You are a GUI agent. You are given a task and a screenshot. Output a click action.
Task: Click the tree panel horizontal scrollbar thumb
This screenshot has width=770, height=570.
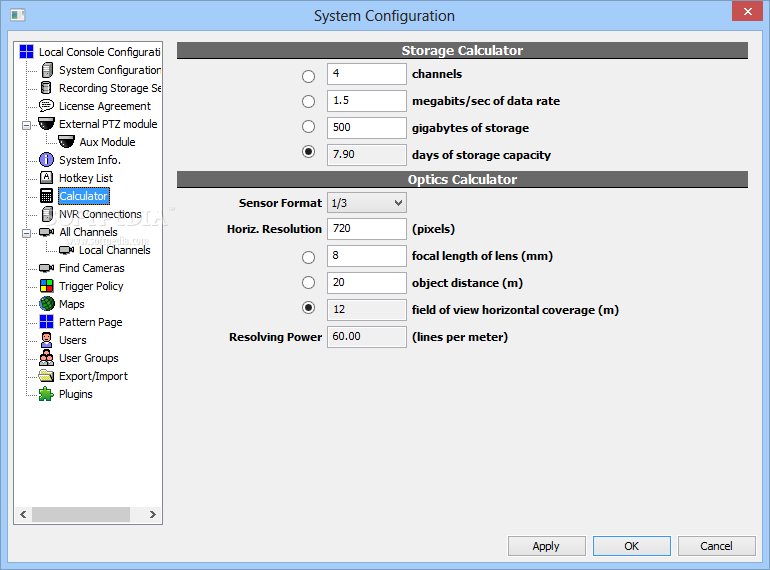[x=81, y=515]
